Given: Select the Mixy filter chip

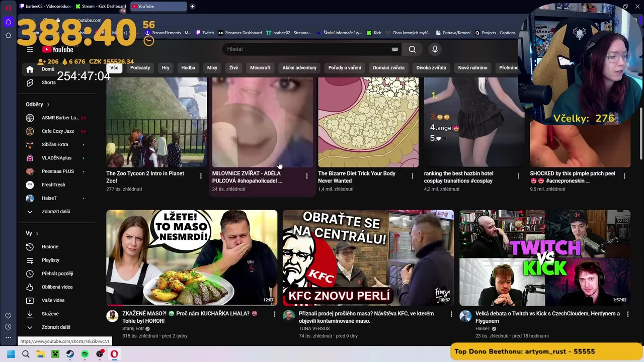Looking at the screenshot, I should (x=212, y=68).
